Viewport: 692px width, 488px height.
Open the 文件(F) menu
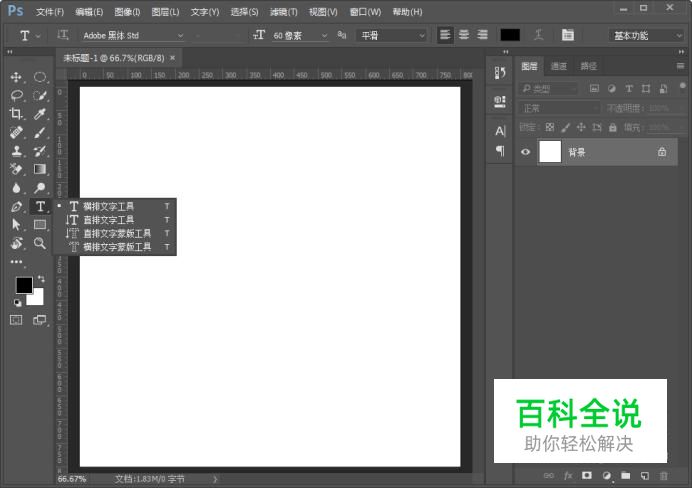[x=50, y=12]
